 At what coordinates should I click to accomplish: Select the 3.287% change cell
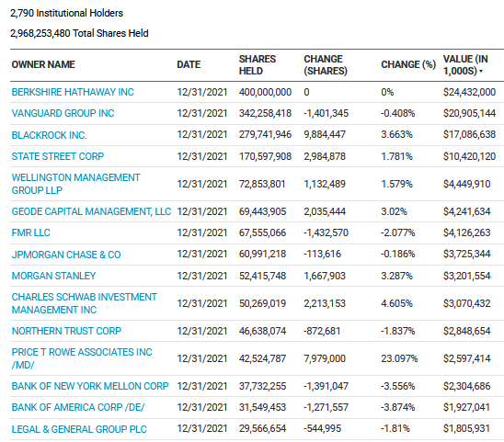(x=396, y=276)
